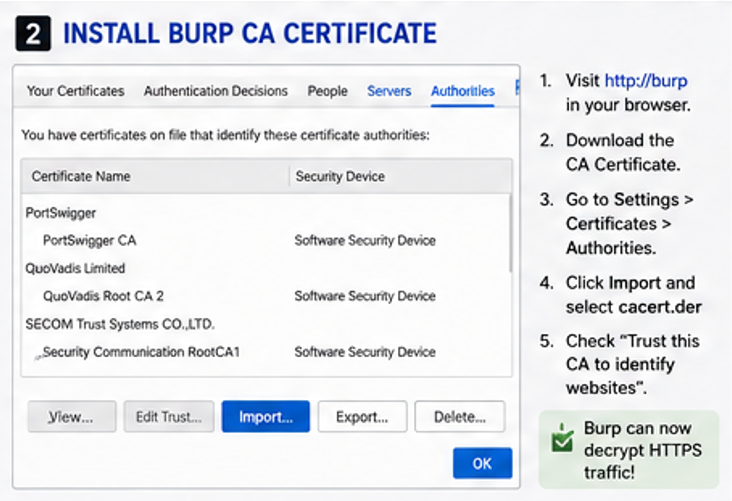This screenshot has width=732, height=501.
Task: Open the http://burp link
Action: (646, 81)
